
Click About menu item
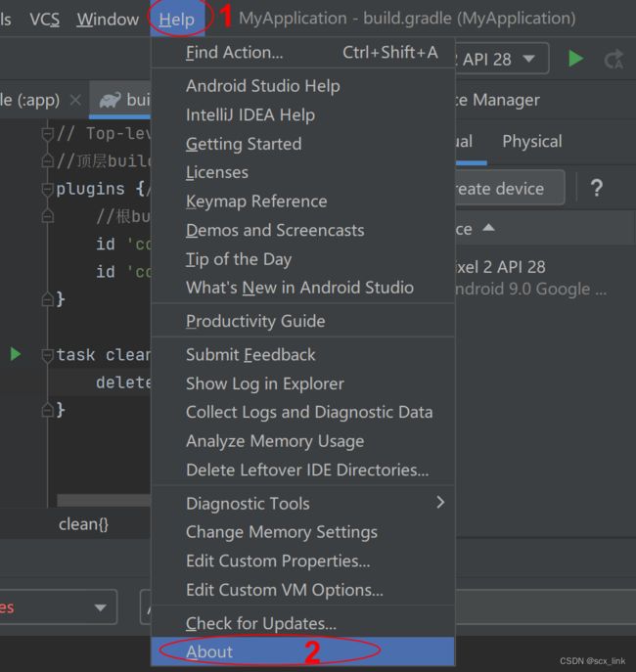303,651
